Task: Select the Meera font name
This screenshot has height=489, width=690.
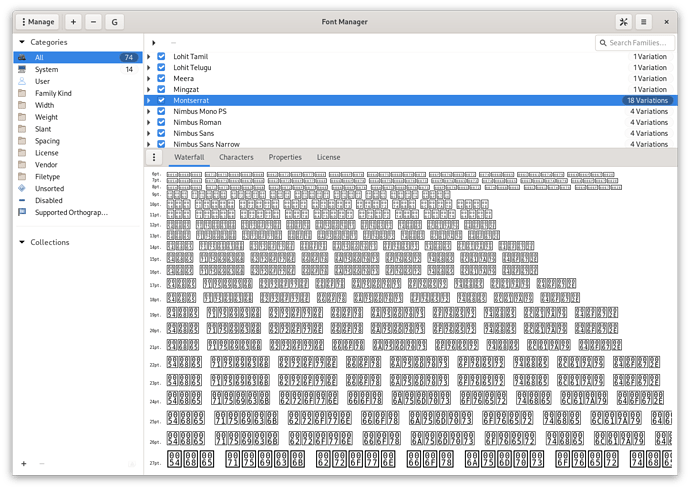Action: pos(184,78)
